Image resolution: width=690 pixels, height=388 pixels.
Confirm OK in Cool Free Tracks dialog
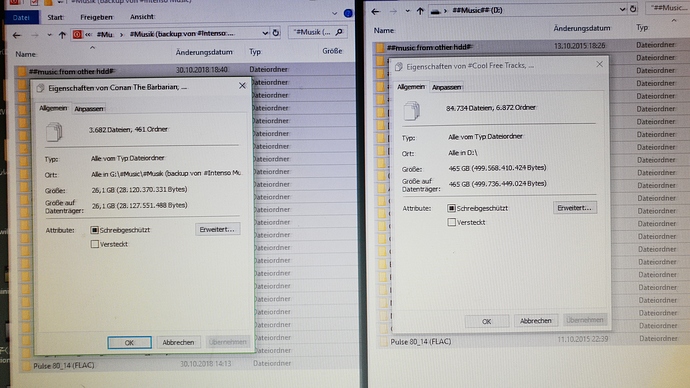coord(487,322)
